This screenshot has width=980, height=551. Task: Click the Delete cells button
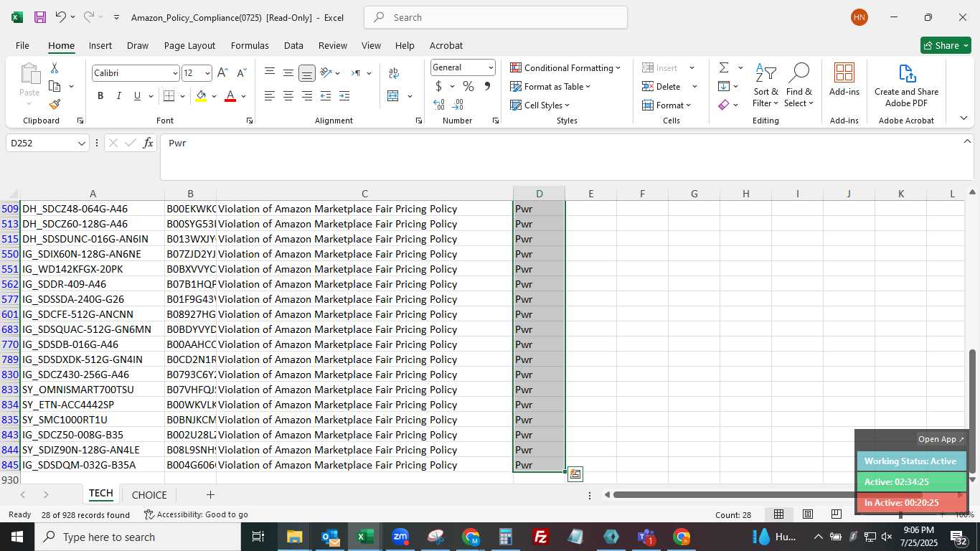pyautogui.click(x=661, y=87)
